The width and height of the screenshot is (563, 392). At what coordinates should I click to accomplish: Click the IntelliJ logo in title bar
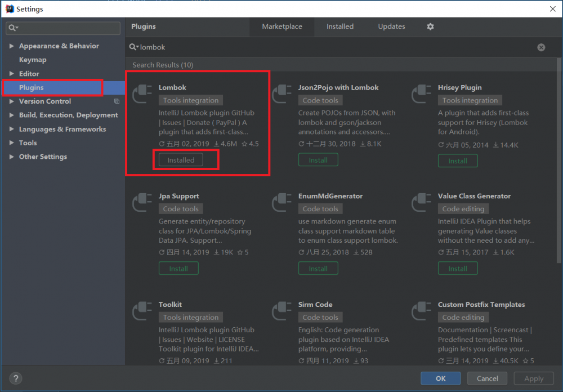10,8
